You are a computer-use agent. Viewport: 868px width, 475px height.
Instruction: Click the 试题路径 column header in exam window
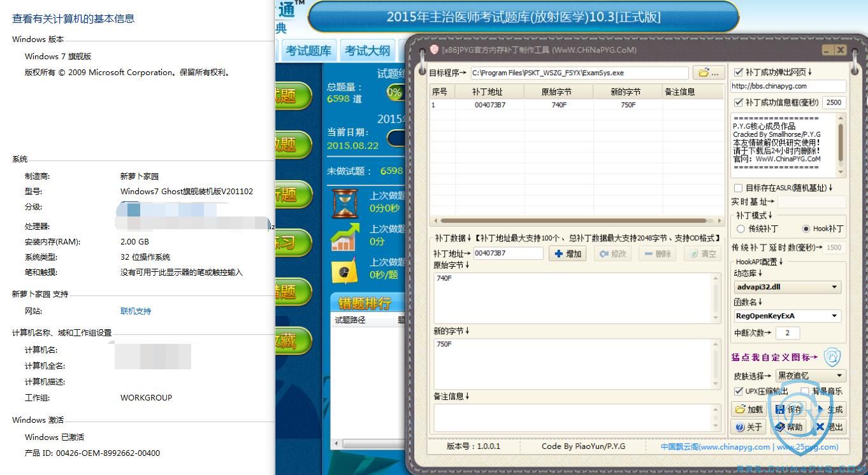[351, 320]
